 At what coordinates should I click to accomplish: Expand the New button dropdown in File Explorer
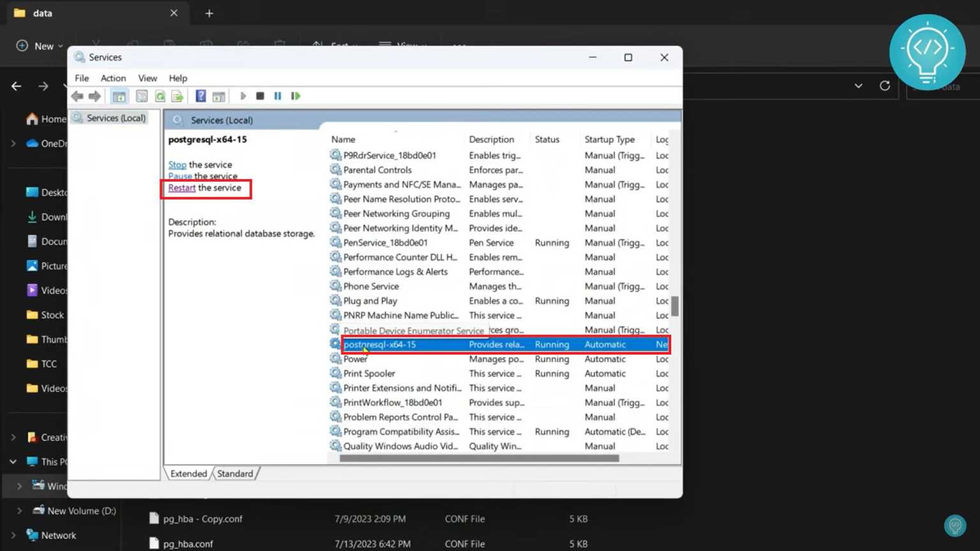pos(61,45)
